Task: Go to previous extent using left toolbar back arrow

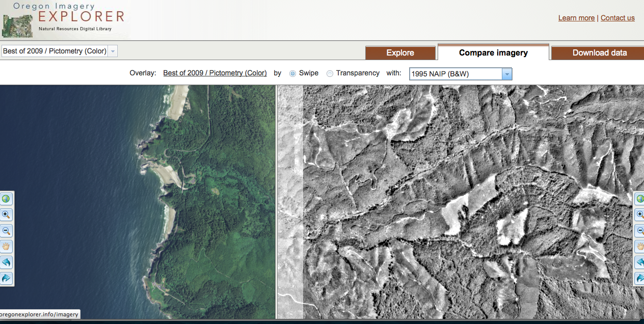Action: pos(6,262)
